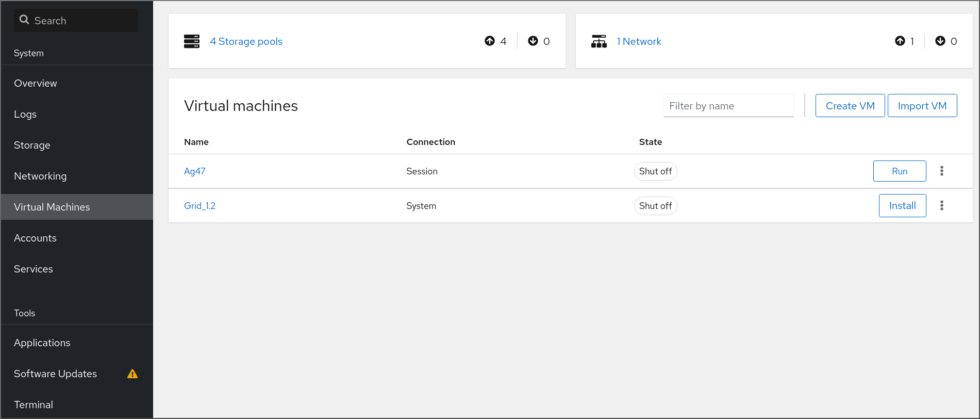Focus the Filter by name field
The image size is (980, 419).
728,106
